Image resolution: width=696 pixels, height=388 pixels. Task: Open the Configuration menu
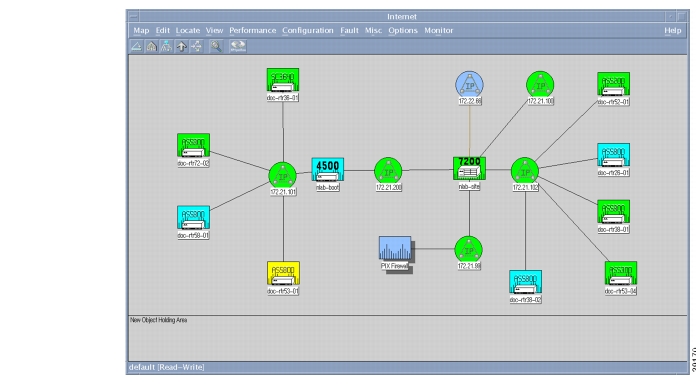click(308, 31)
